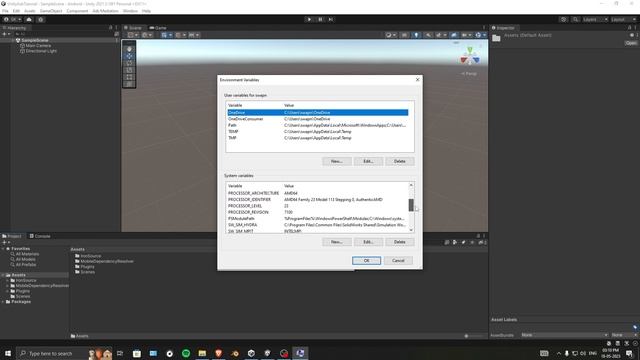Open the Layout dropdown
Viewport: 640px width, 360px height.
click(x=624, y=19)
